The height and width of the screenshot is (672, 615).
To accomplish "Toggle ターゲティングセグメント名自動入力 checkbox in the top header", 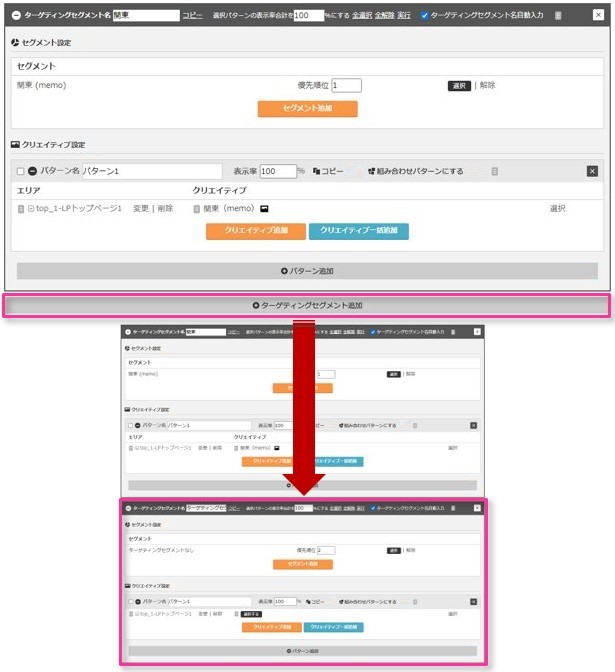I will [x=425, y=16].
